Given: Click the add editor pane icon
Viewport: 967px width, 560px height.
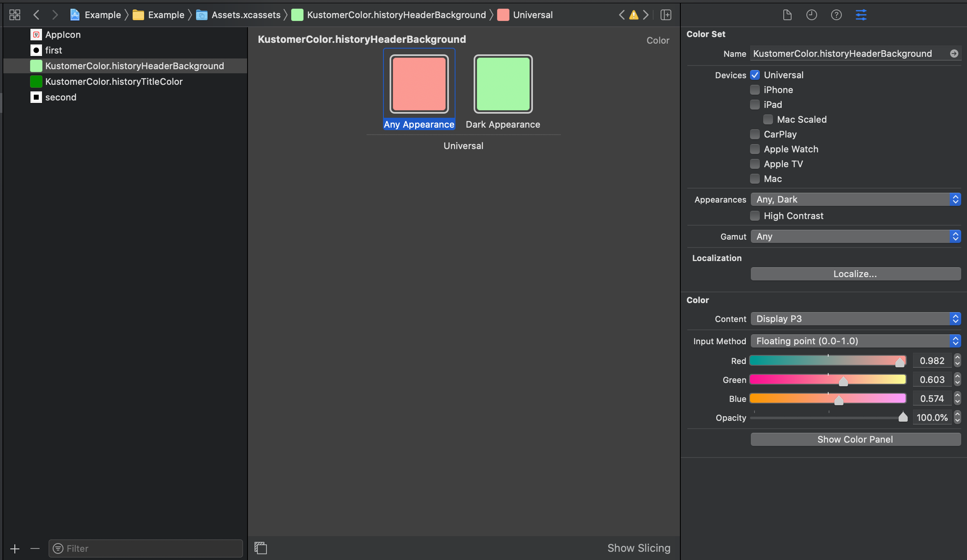Looking at the screenshot, I should [666, 15].
